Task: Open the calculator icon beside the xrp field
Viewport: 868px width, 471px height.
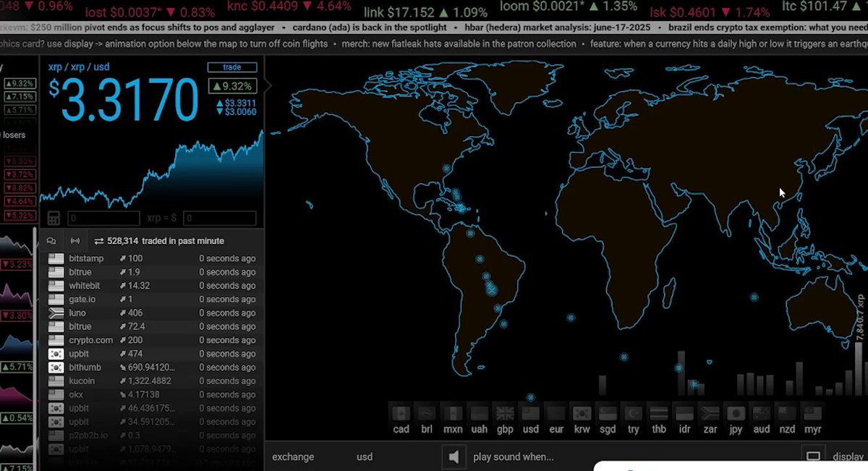Action: (53, 218)
